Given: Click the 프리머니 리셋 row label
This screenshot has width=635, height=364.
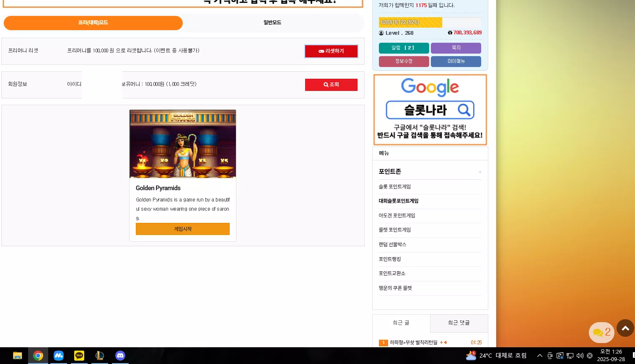Looking at the screenshot, I should click(x=23, y=51).
